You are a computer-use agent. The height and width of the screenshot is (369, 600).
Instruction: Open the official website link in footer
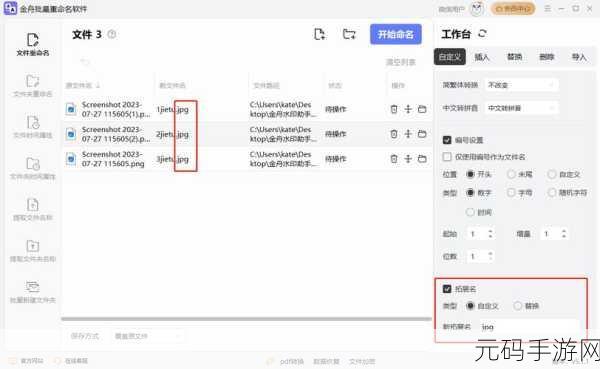click(x=27, y=361)
